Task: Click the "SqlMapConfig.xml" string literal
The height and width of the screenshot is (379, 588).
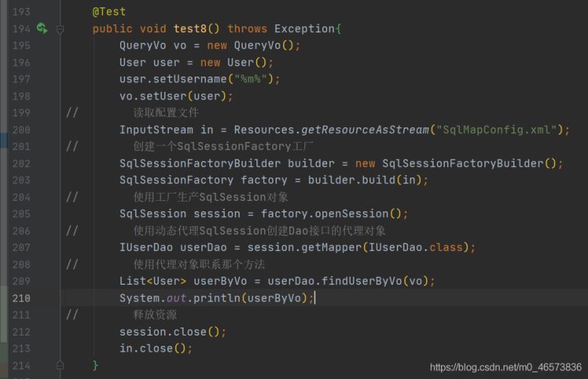Action: (496, 130)
